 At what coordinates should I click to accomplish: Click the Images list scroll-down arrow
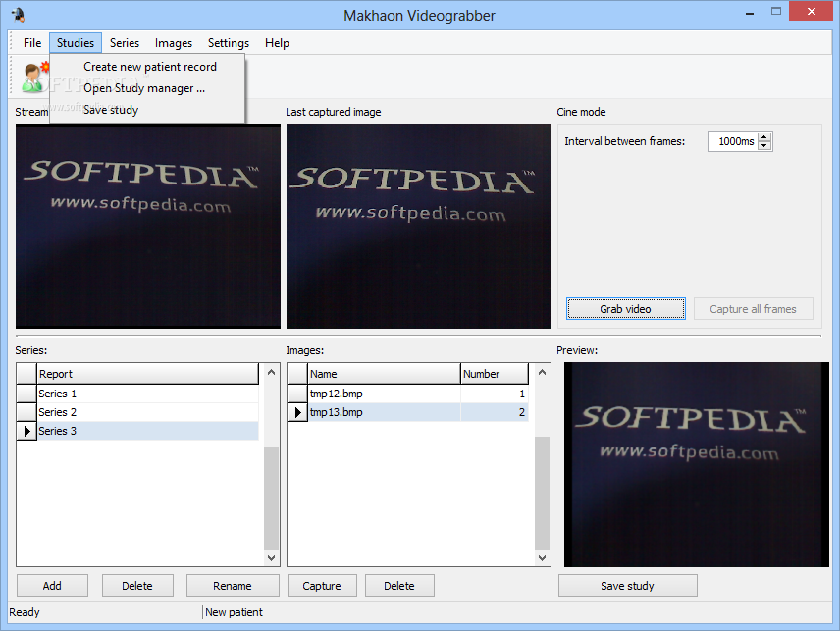tap(542, 558)
